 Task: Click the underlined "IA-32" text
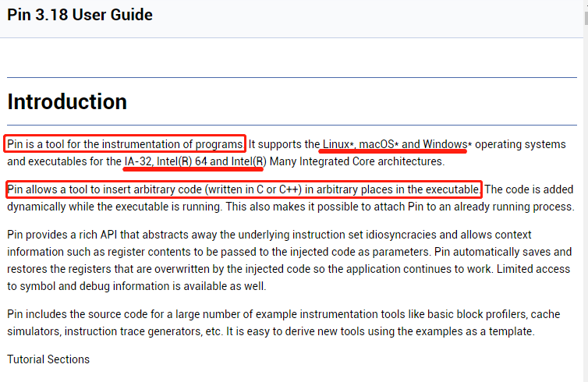point(137,162)
